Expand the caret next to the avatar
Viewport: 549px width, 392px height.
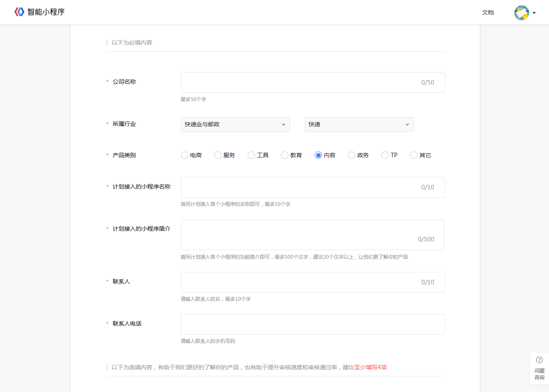point(534,13)
